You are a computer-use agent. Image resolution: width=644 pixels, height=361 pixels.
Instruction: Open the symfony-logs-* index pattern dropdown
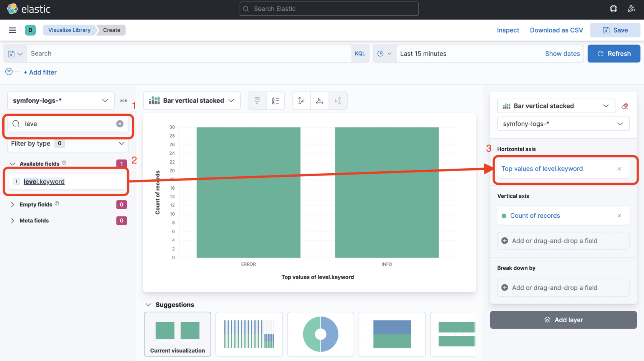click(x=61, y=101)
